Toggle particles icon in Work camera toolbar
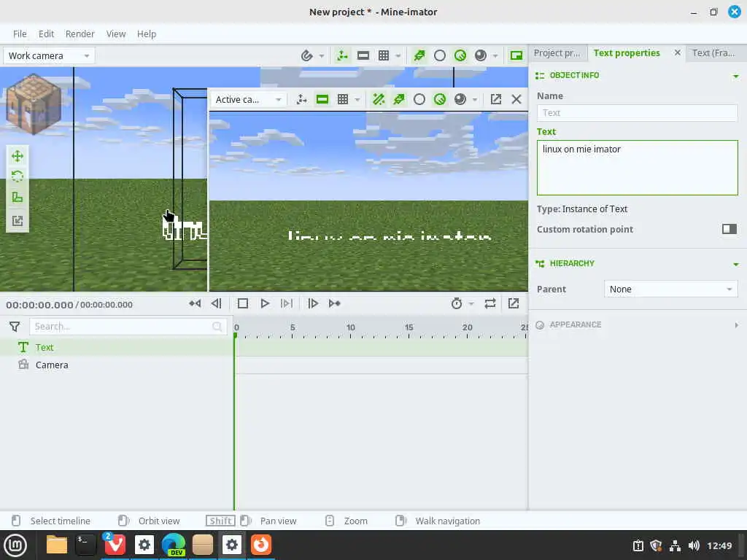The height and width of the screenshot is (560, 747). pyautogui.click(x=419, y=55)
